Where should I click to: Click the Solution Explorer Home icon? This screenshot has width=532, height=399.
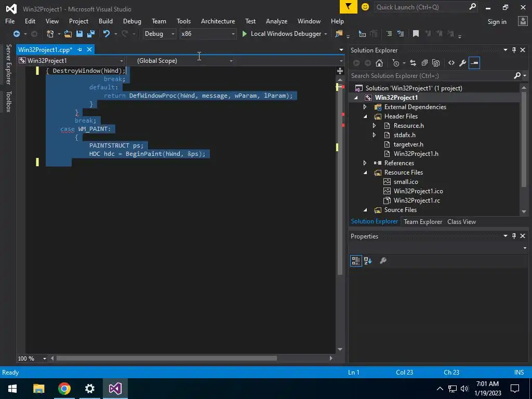click(x=379, y=63)
